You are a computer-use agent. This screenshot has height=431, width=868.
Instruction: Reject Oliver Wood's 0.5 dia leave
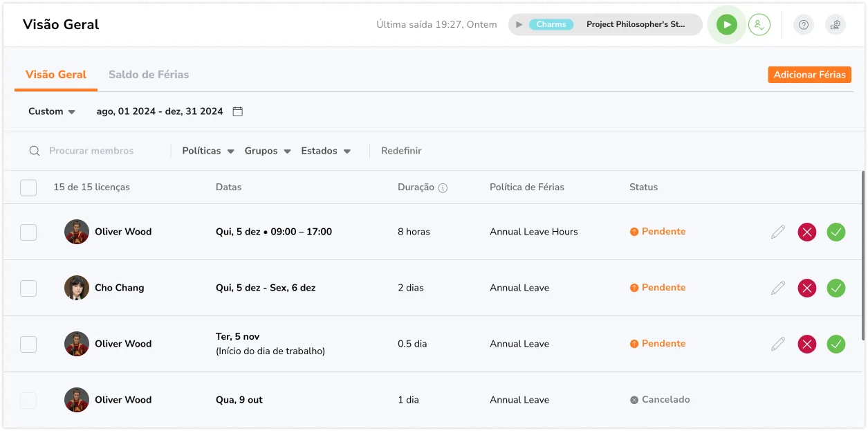coord(807,344)
